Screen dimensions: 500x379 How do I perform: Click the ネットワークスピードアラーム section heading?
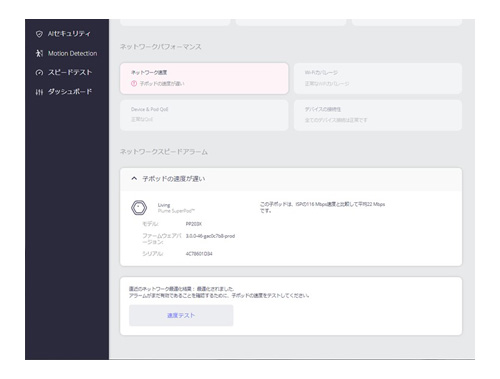(x=164, y=152)
